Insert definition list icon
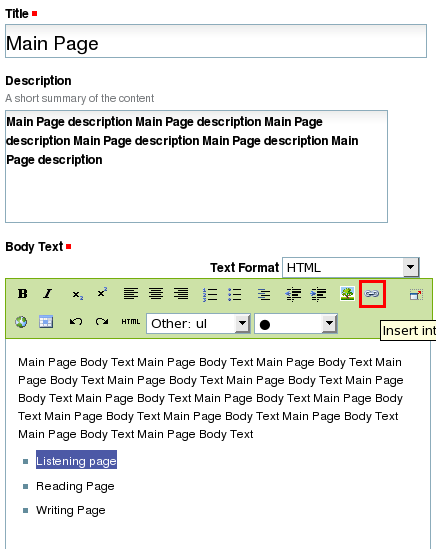436x549 pixels. click(x=264, y=294)
